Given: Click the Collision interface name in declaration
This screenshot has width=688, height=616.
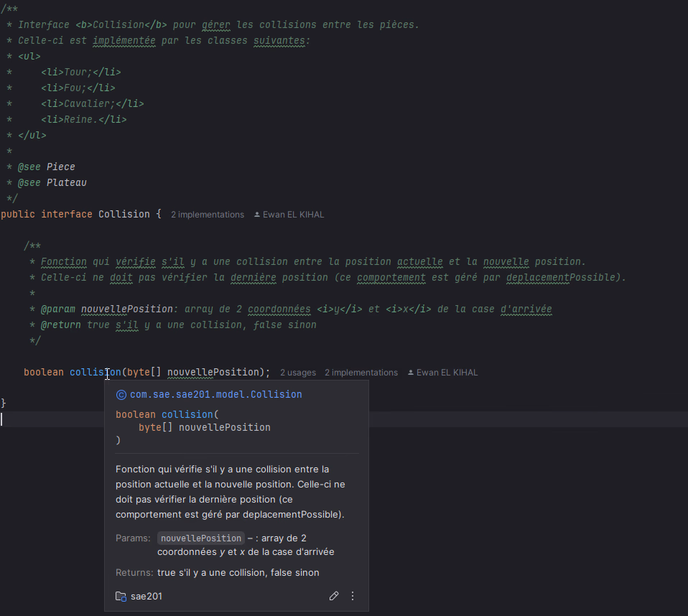Looking at the screenshot, I should (124, 214).
